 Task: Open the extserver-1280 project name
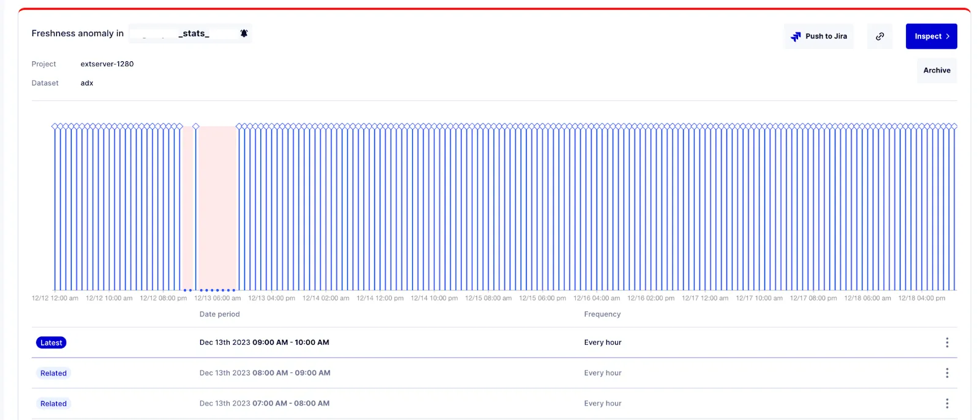tap(107, 64)
